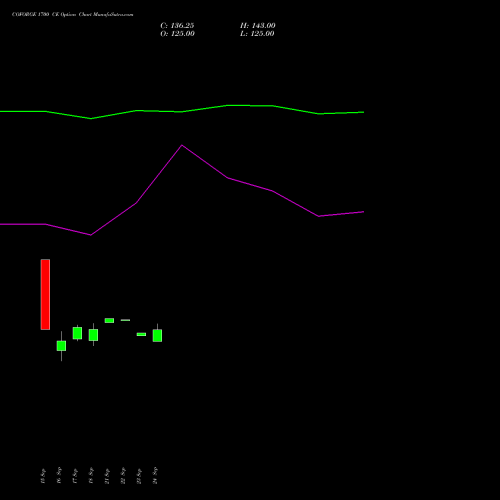The height and width of the screenshot is (500, 500).
Task: Click the green upper indicator line
Action: (x=182, y=112)
